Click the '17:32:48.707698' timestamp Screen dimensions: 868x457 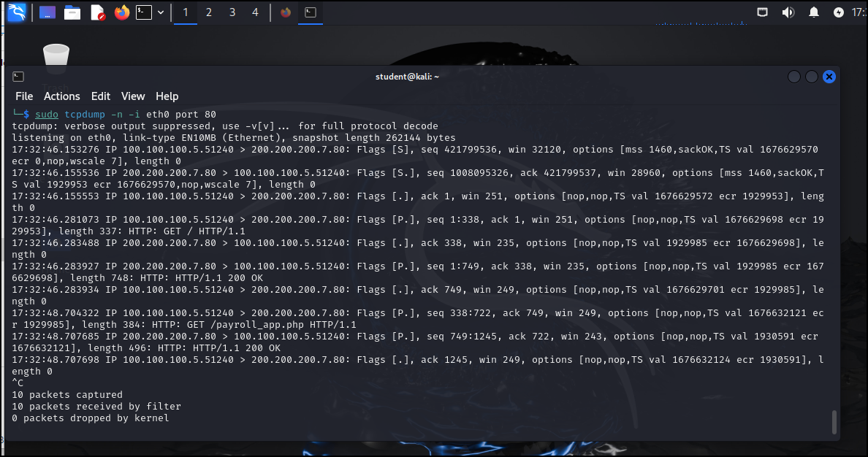tap(56, 360)
